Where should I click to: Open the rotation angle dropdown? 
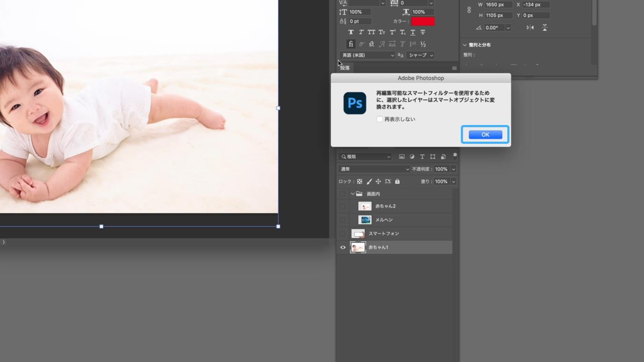508,28
